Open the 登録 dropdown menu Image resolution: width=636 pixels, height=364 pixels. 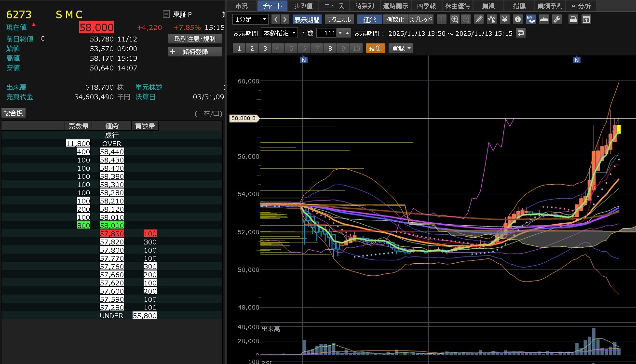click(401, 48)
